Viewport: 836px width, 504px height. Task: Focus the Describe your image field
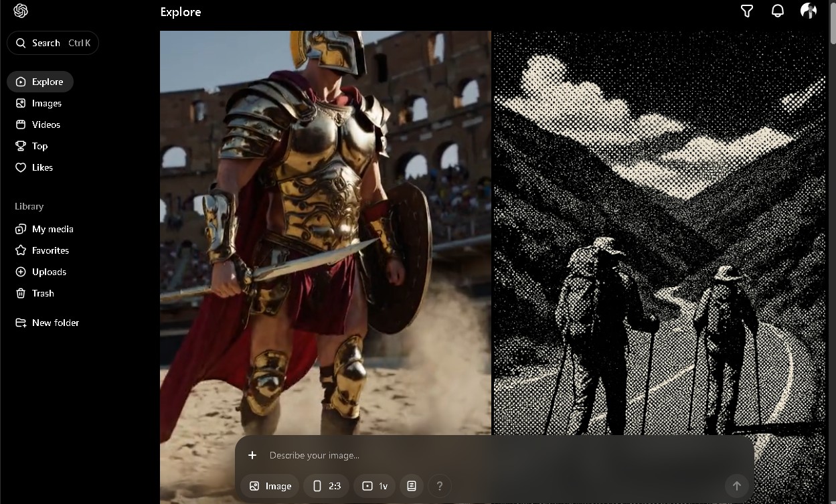(469, 455)
